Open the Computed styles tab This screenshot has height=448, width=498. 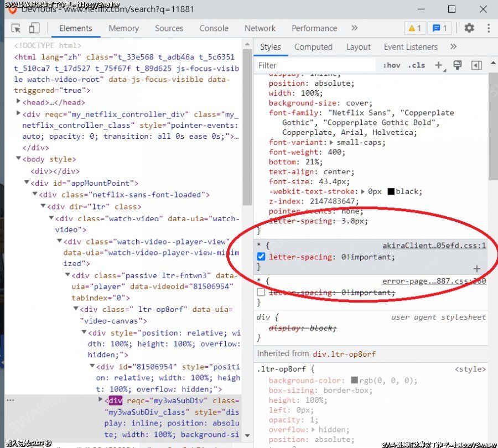[x=313, y=47]
